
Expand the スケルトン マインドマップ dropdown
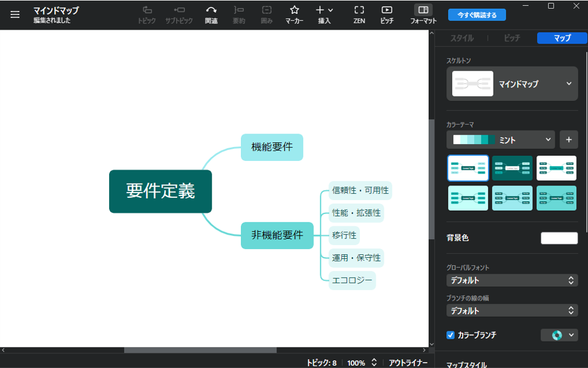tap(512, 84)
